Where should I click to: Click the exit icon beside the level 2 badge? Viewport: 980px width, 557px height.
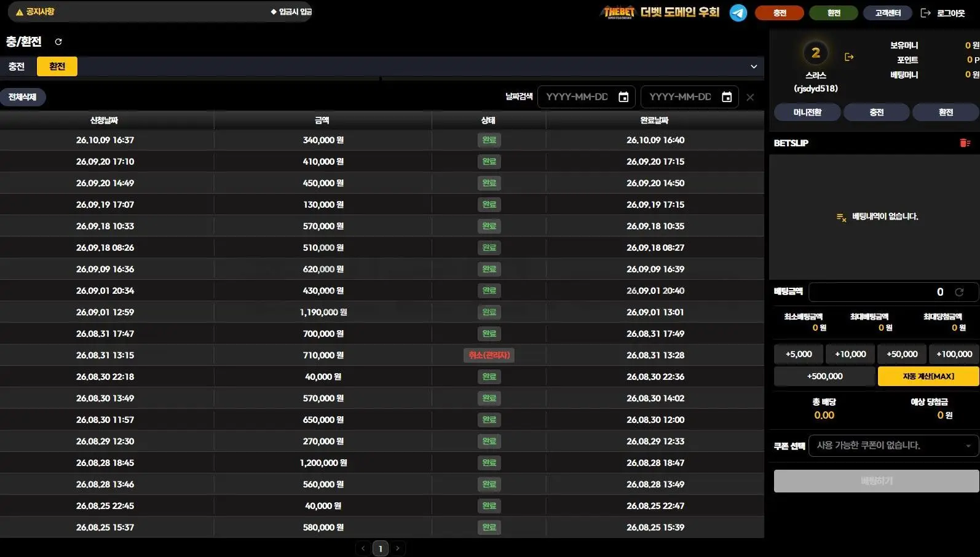tap(849, 57)
